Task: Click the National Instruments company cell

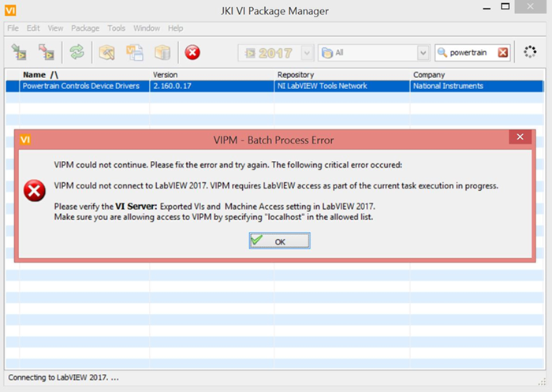Action: point(476,86)
